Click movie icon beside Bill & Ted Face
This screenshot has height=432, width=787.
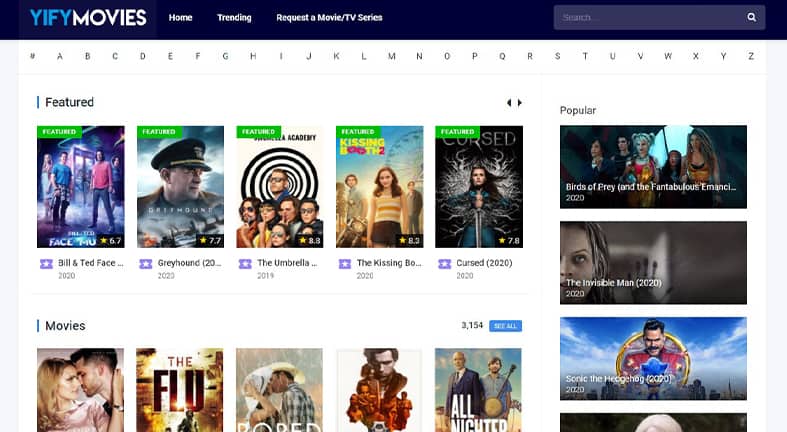click(x=46, y=263)
